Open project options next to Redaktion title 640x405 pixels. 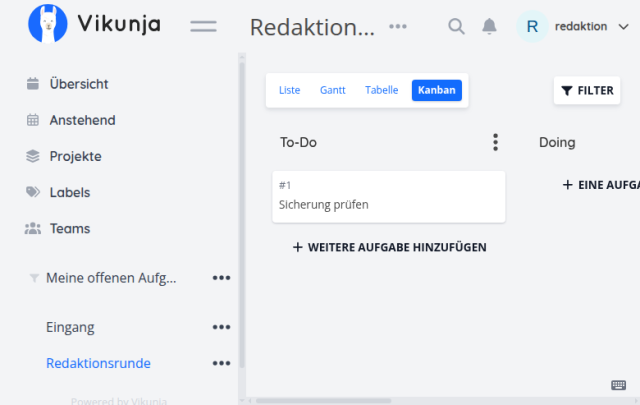[x=398, y=27]
